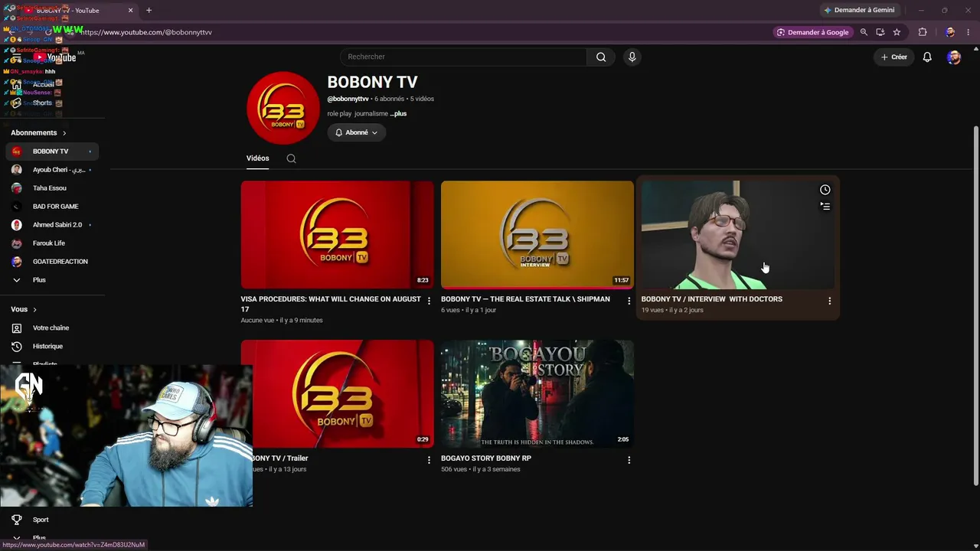This screenshot has height=551, width=980.
Task: Open the browser extensions puzzle icon
Action: (x=923, y=32)
